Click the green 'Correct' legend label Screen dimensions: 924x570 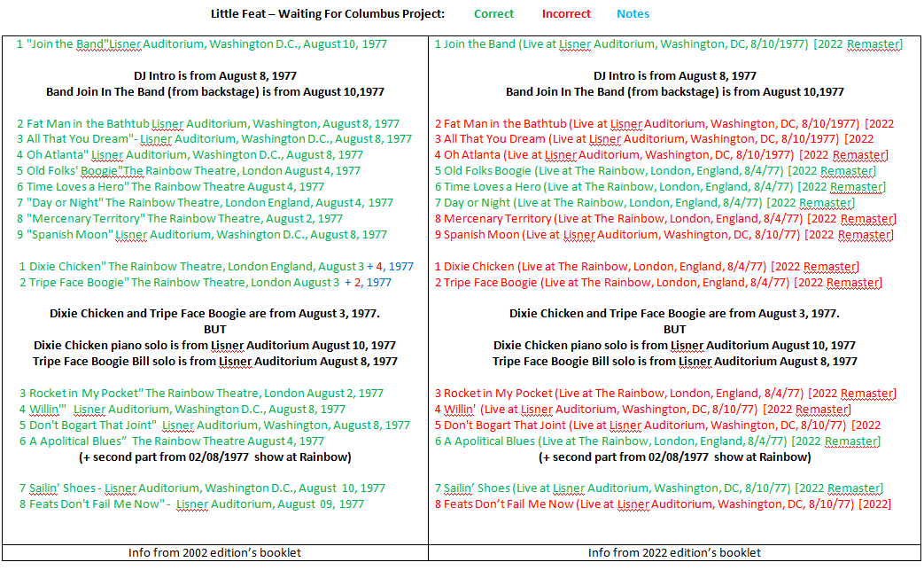[x=493, y=13]
